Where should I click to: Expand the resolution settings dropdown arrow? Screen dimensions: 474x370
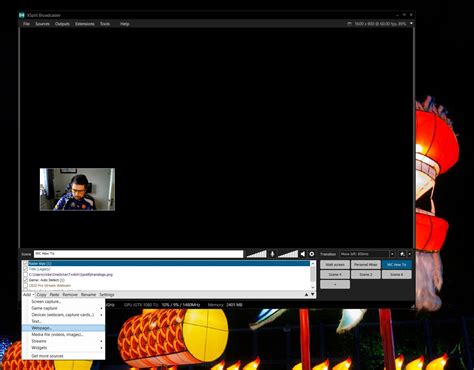pos(411,23)
